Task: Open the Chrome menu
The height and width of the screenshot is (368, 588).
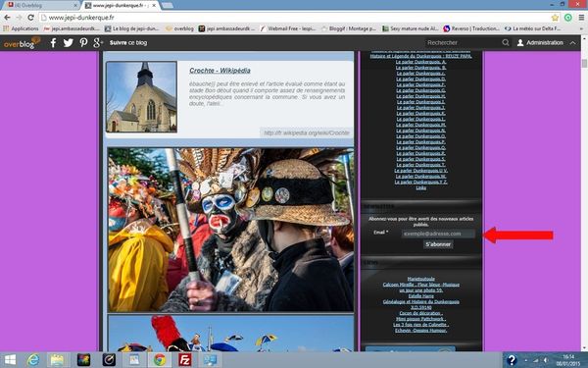Action: pyautogui.click(x=581, y=18)
